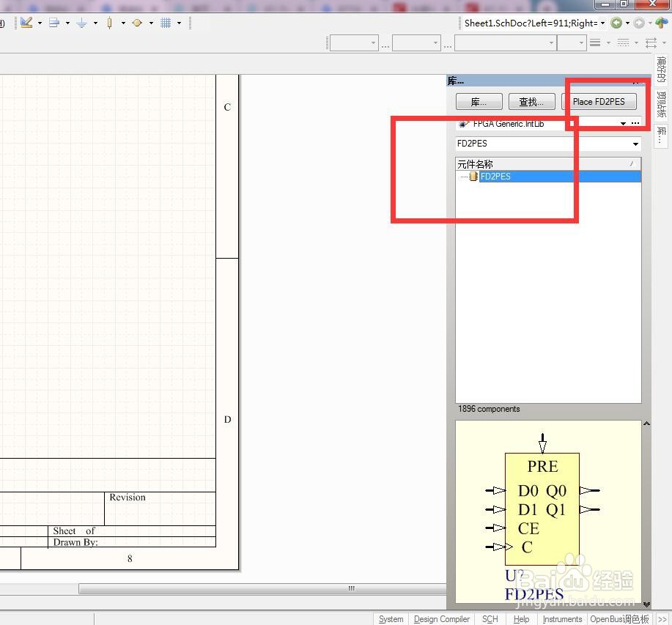Click the >> status bar expand button
672x625 pixels.
(662, 619)
